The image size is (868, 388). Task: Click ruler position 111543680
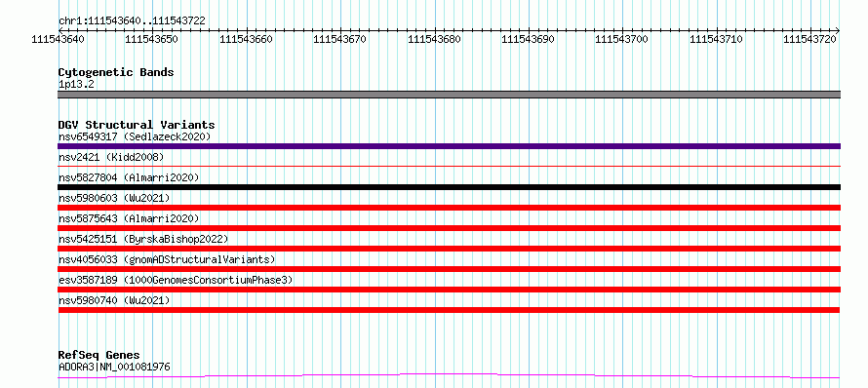click(434, 39)
